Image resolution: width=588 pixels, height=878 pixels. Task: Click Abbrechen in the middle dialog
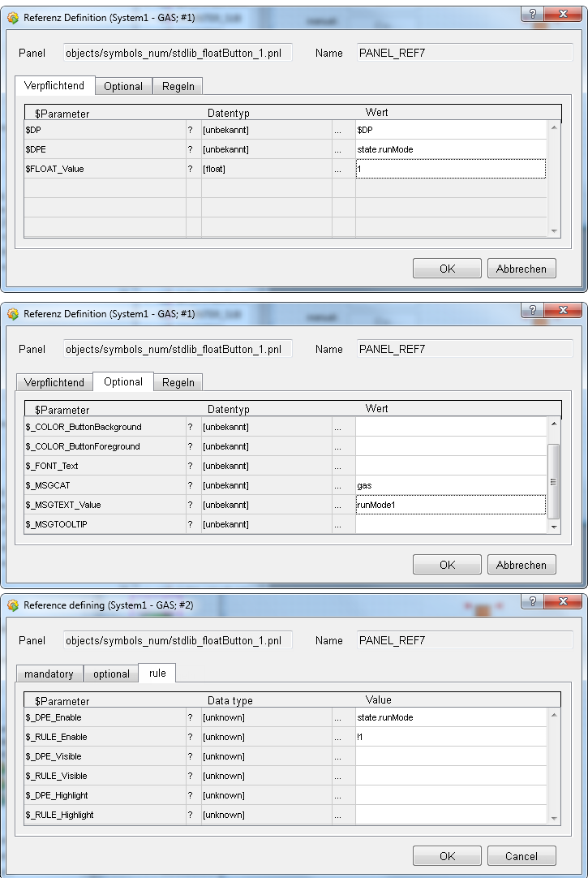pyautogui.click(x=521, y=565)
